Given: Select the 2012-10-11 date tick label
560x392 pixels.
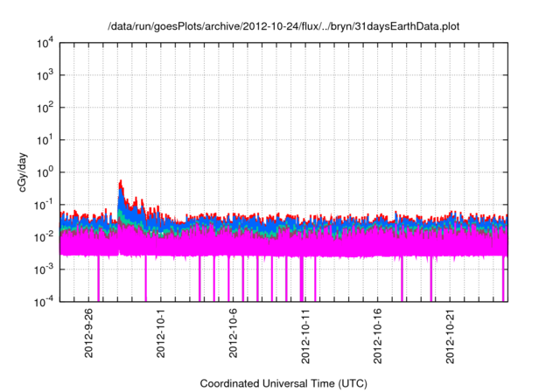Looking at the screenshot, I should (x=305, y=332).
